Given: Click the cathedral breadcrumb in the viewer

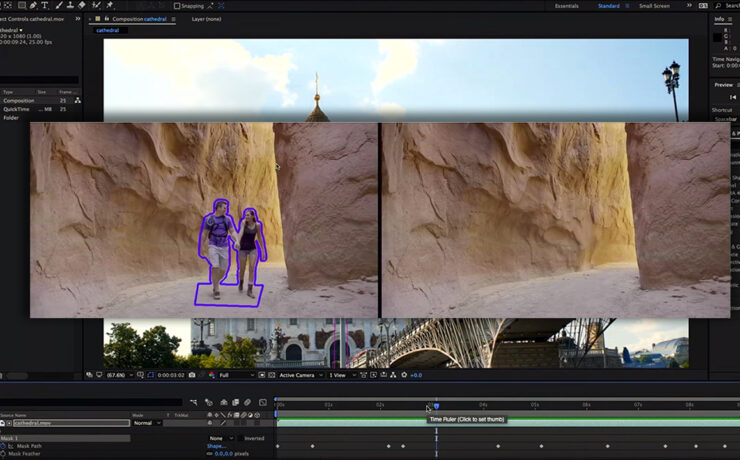Looking at the screenshot, I should pos(108,30).
